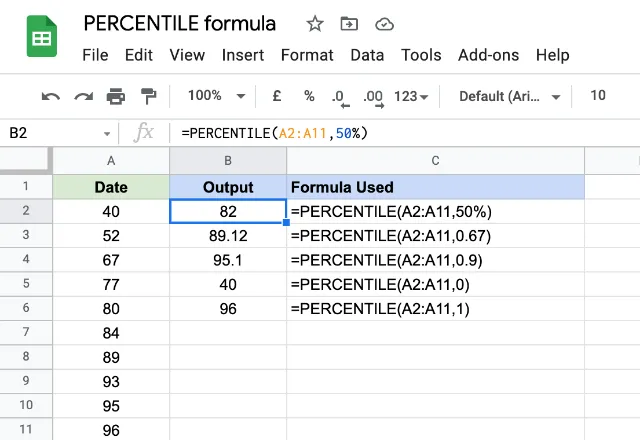The image size is (640, 440).
Task: Select the Paint format roller icon
Action: 148,96
